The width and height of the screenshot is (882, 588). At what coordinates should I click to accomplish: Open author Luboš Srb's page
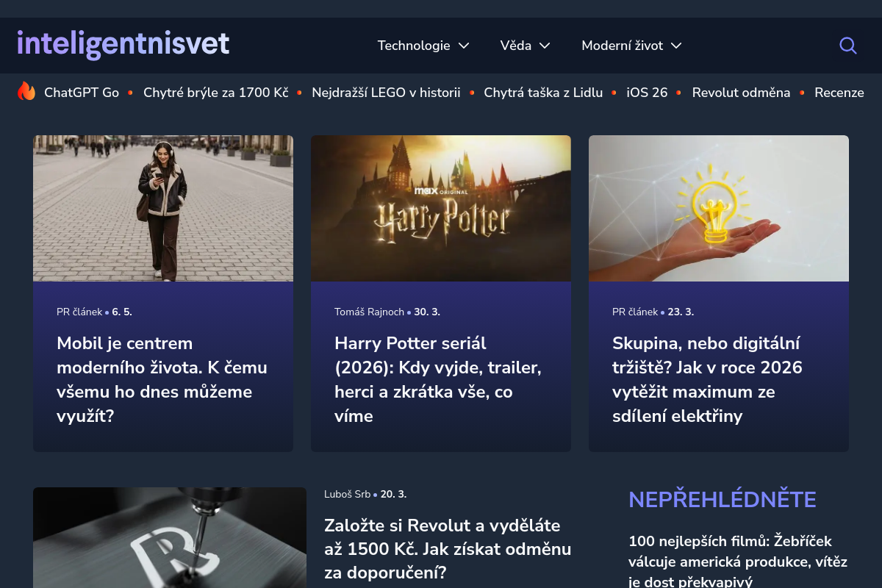[x=347, y=494]
